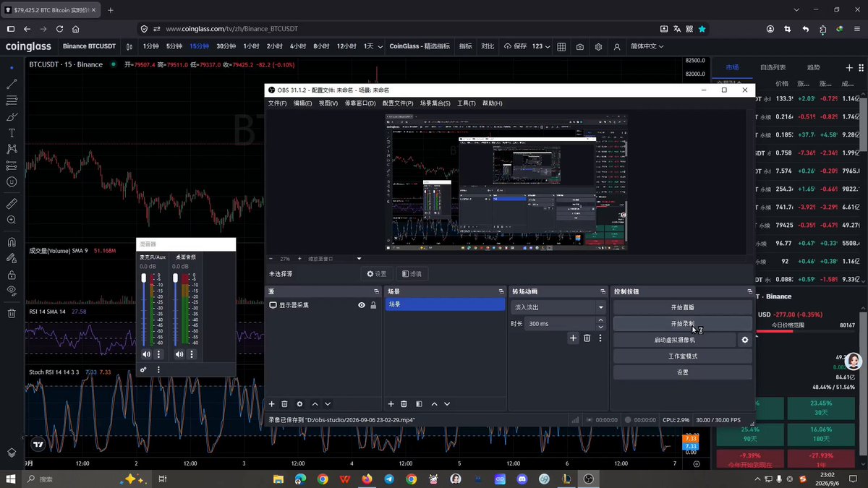Open advanced audio properties gears in mixer
This screenshot has width=868, height=488.
point(143,369)
